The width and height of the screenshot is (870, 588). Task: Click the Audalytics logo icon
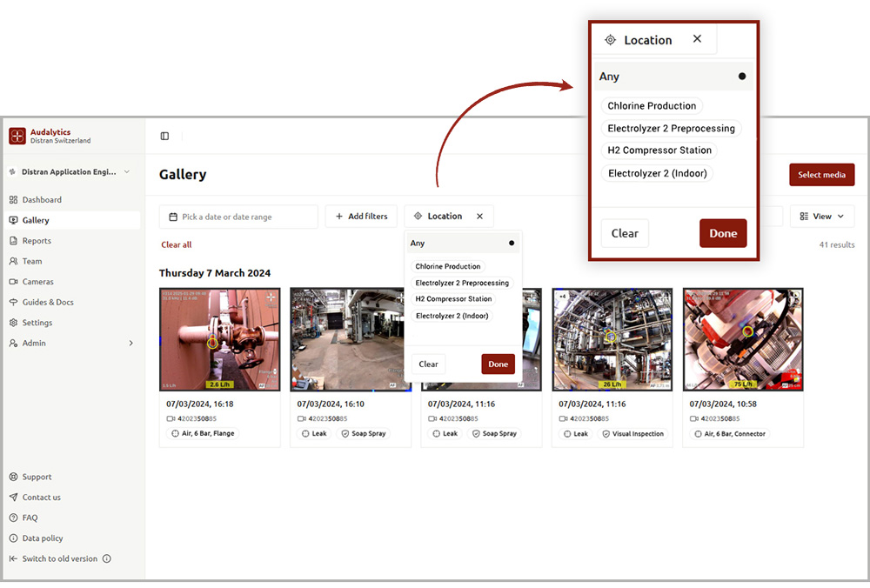tap(17, 136)
